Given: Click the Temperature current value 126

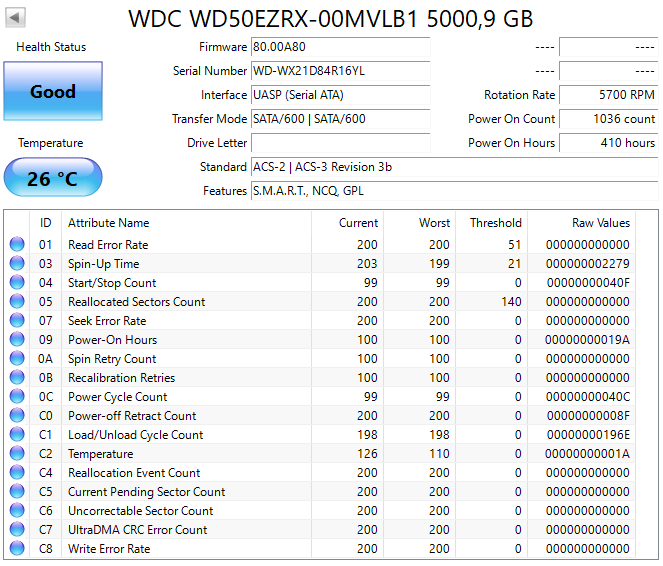Looking at the screenshot, I should point(367,454).
